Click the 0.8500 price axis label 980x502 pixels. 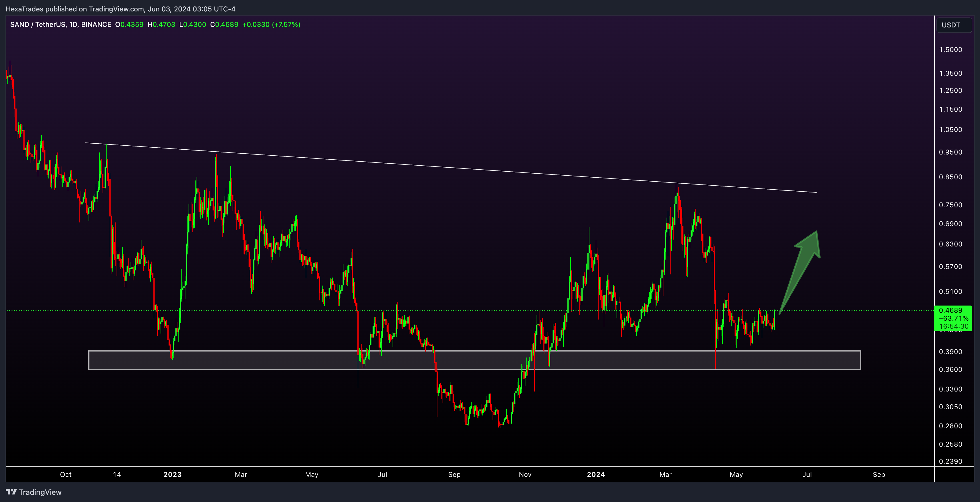950,177
